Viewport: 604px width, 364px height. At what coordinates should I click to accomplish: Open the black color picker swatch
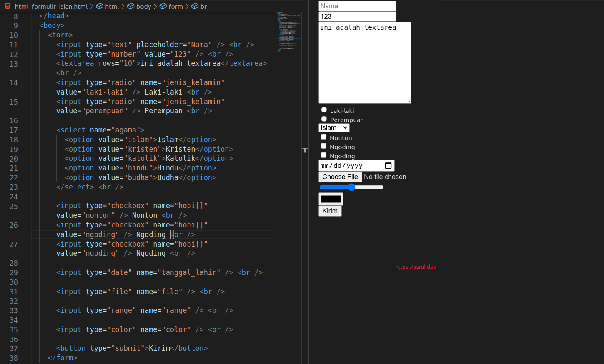[331, 199]
